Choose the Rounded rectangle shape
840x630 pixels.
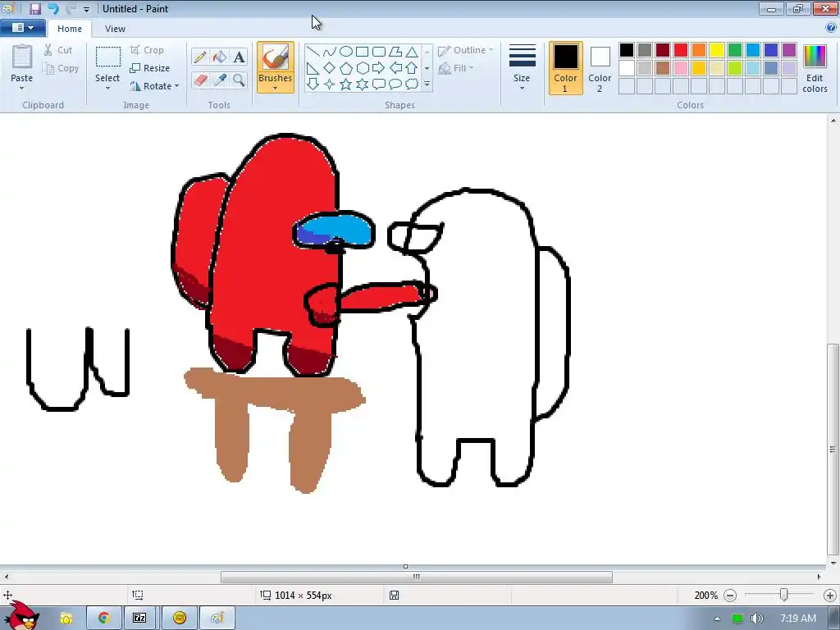click(x=379, y=52)
